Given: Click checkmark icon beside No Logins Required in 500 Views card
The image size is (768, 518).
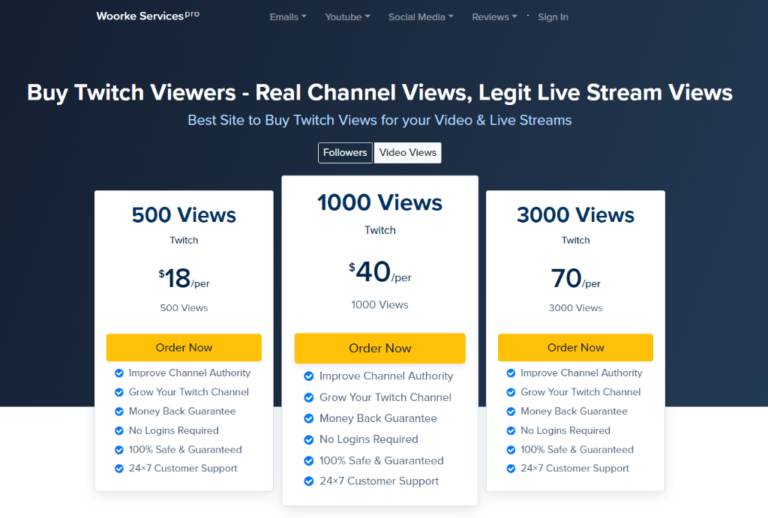Looking at the screenshot, I should point(119,431).
